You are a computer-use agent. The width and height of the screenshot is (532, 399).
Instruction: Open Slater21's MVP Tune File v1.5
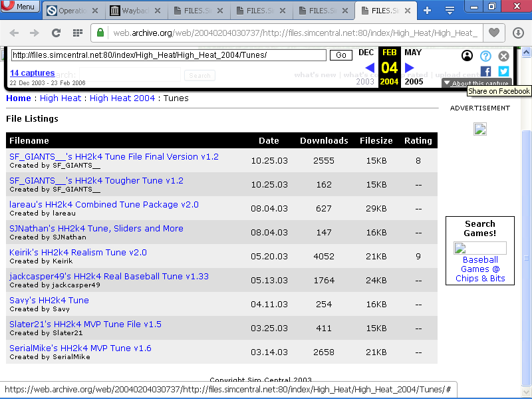[x=86, y=324]
